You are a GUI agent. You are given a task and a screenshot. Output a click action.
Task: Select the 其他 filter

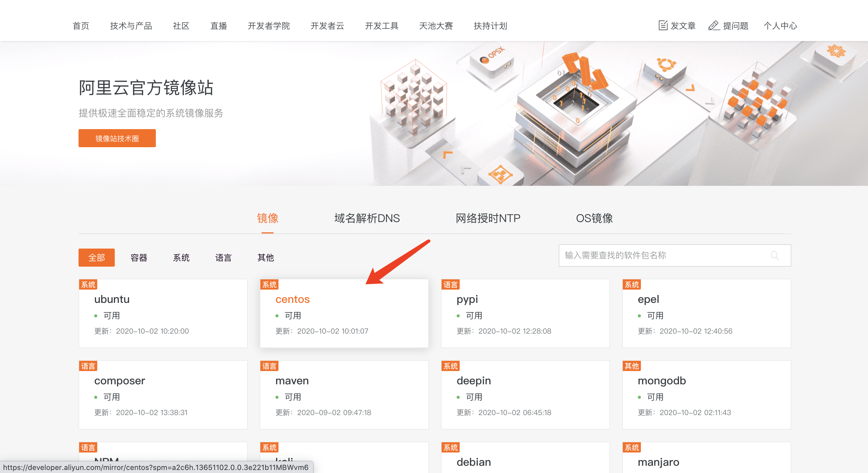pyautogui.click(x=266, y=258)
